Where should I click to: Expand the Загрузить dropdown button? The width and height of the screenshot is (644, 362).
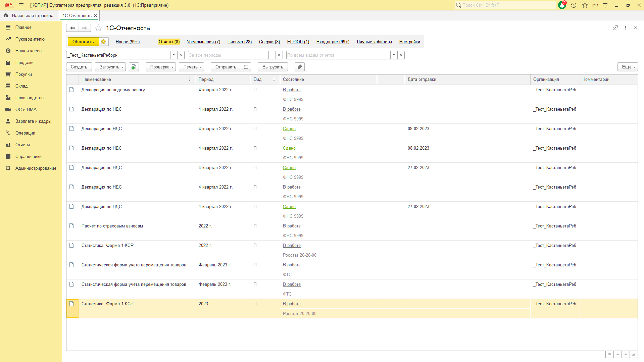110,67
